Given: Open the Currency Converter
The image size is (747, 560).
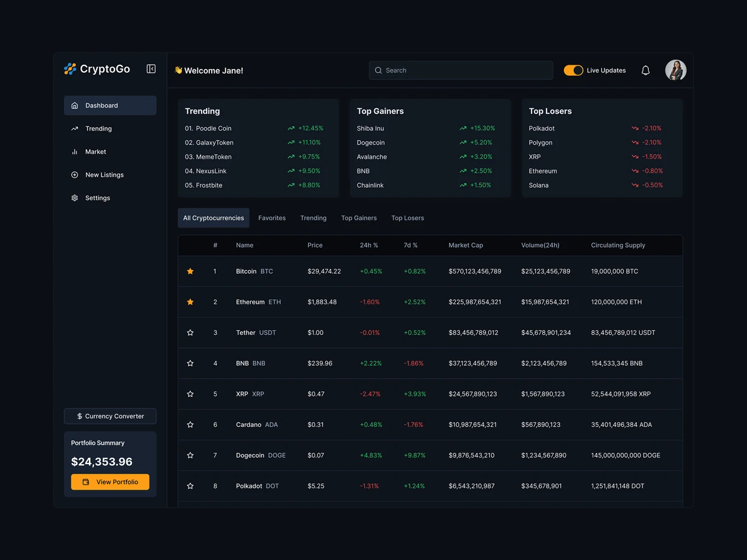Looking at the screenshot, I should coord(110,416).
